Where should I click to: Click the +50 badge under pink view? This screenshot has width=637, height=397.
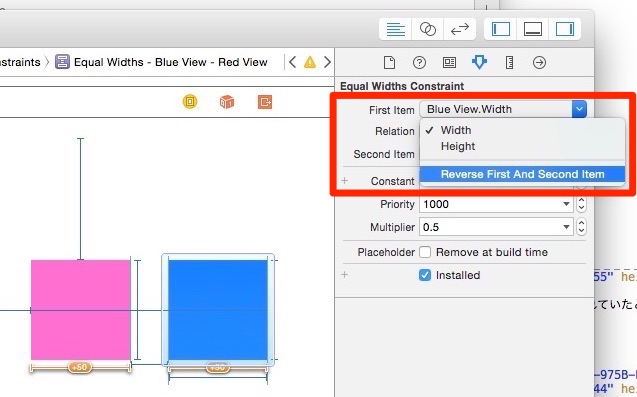79,367
